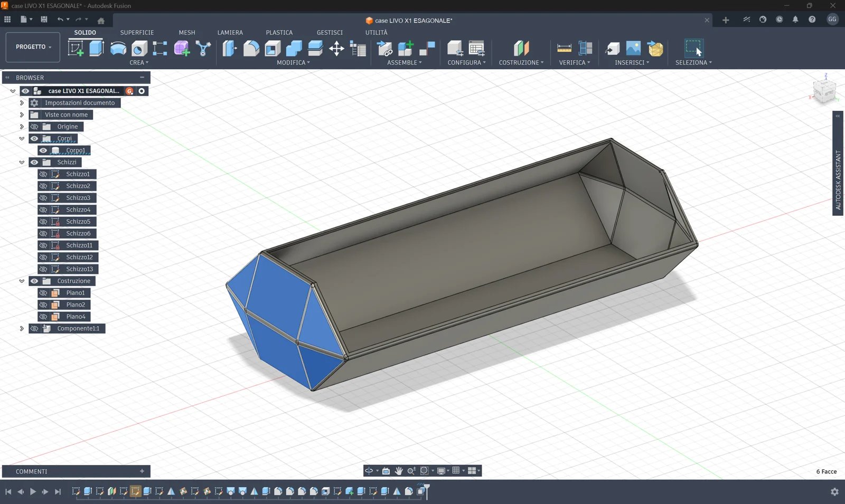Expand Componente1:1 node

coord(22,328)
